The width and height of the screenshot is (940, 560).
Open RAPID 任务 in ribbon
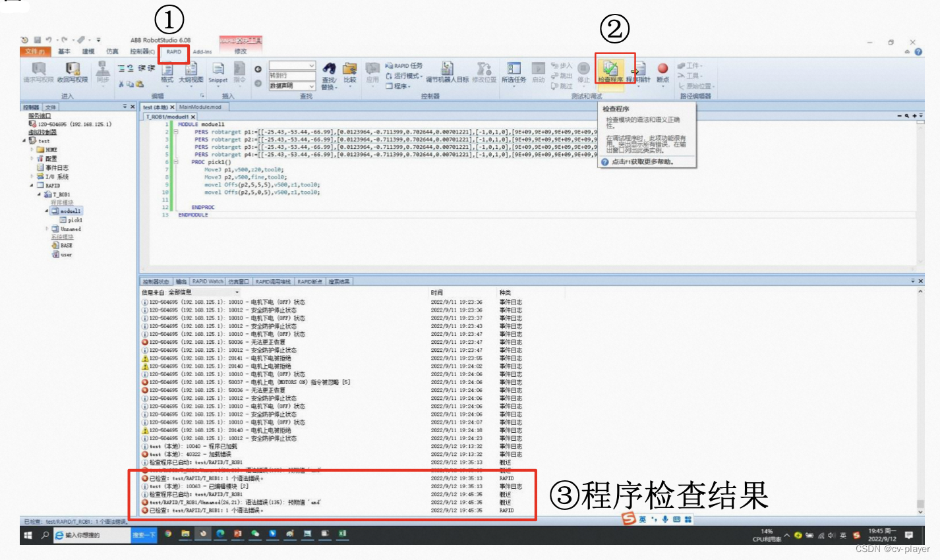coord(404,66)
